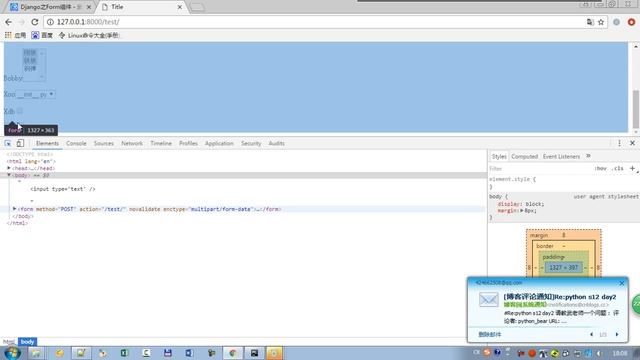The width and height of the screenshot is (640, 360).
Task: Delete mail link in notification popup
Action: tap(489, 334)
